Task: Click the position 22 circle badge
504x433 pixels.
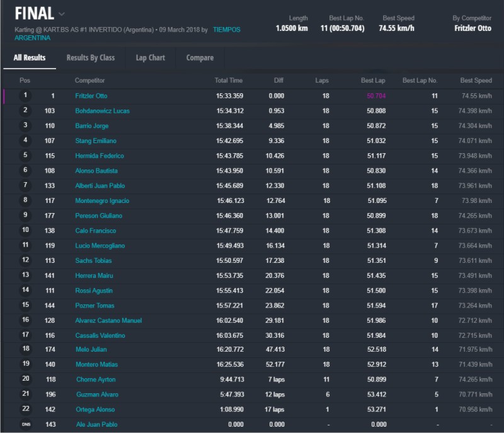Action: coord(26,410)
